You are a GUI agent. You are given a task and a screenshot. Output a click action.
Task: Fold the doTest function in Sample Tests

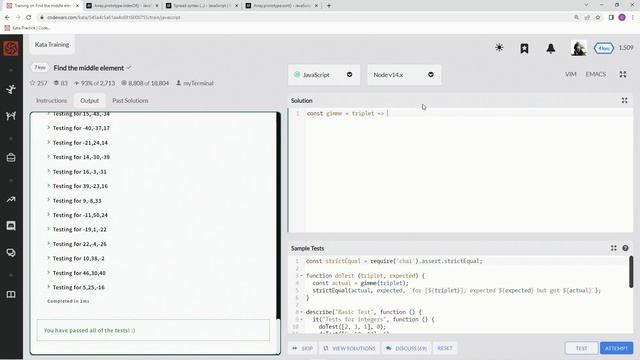[302, 276]
